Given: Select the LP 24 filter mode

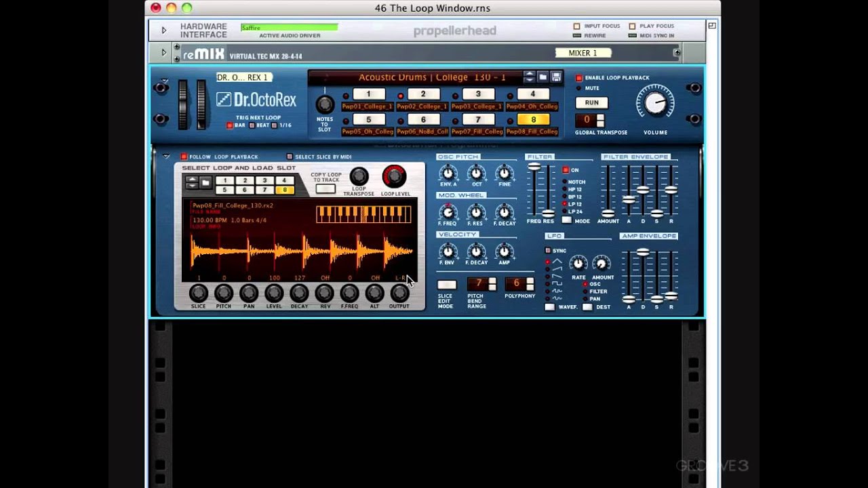Looking at the screenshot, I should click(564, 211).
